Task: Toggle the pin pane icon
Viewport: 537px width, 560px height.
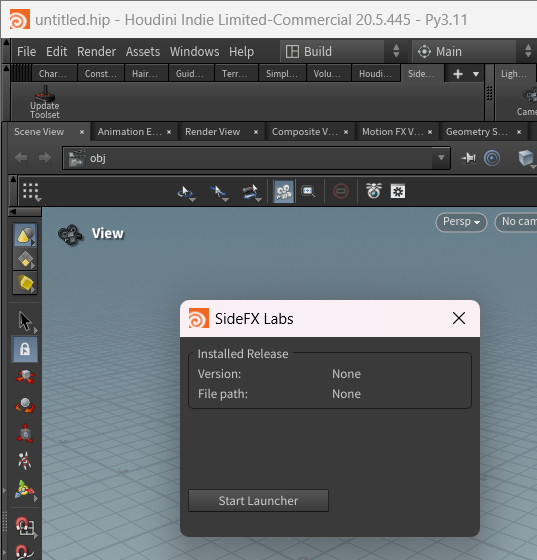Action: [x=468, y=158]
